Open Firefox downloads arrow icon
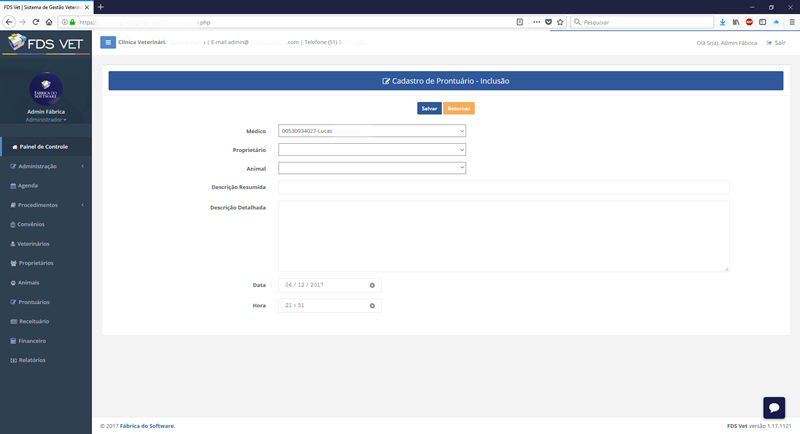The image size is (800, 434). pos(722,21)
